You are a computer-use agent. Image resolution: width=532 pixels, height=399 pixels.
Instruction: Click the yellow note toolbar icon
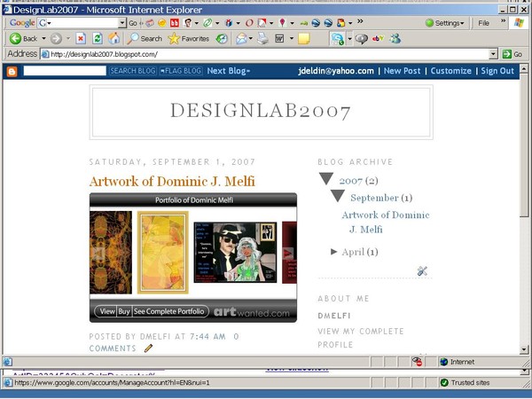(303, 39)
